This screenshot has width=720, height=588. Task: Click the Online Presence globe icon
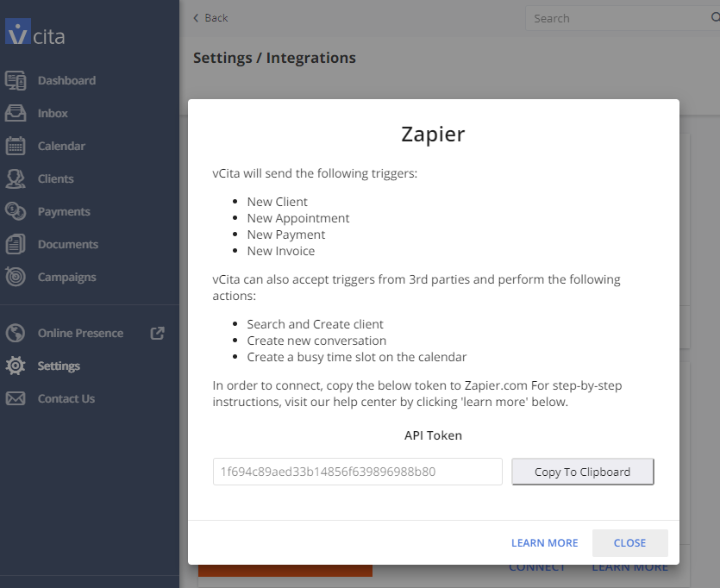pyautogui.click(x=16, y=333)
